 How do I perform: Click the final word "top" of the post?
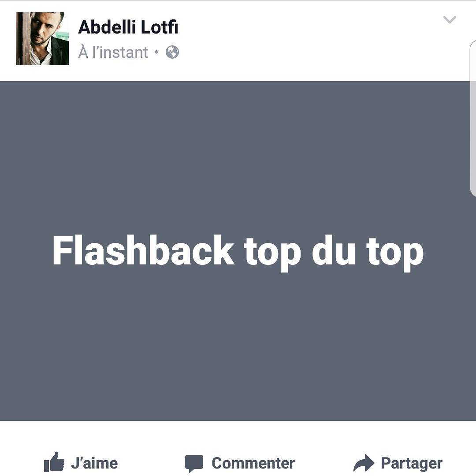click(x=394, y=254)
